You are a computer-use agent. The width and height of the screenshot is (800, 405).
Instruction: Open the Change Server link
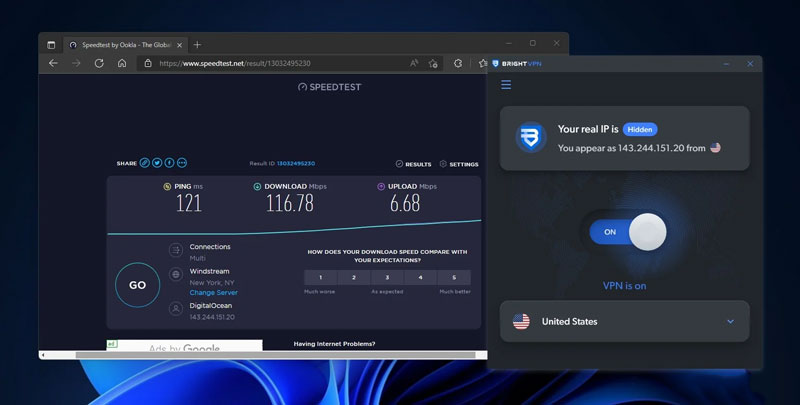coord(213,292)
